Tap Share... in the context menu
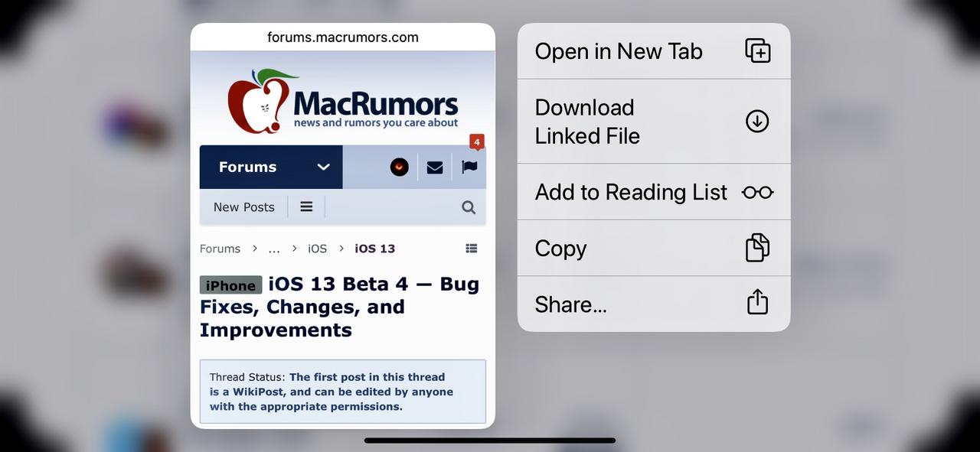The image size is (980, 452). [654, 304]
